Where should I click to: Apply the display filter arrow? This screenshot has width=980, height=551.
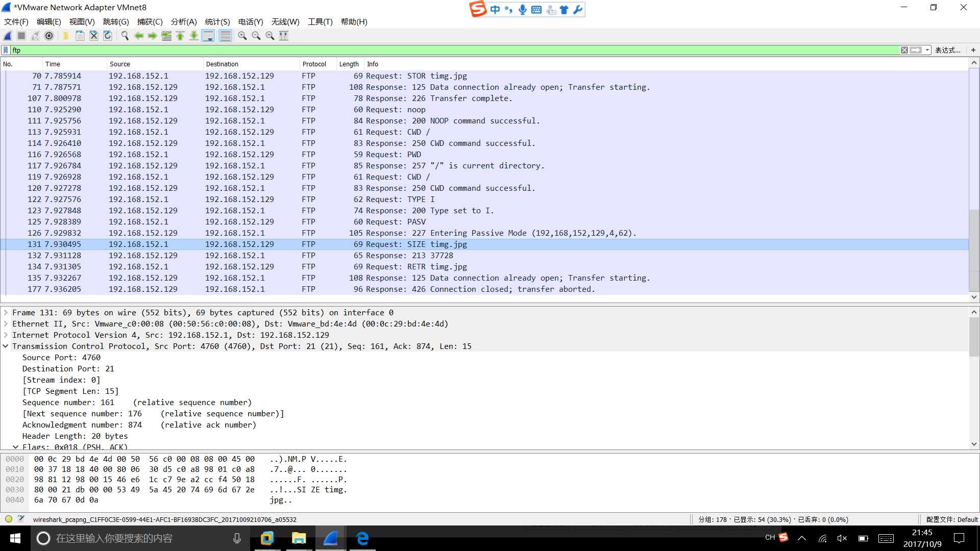916,50
